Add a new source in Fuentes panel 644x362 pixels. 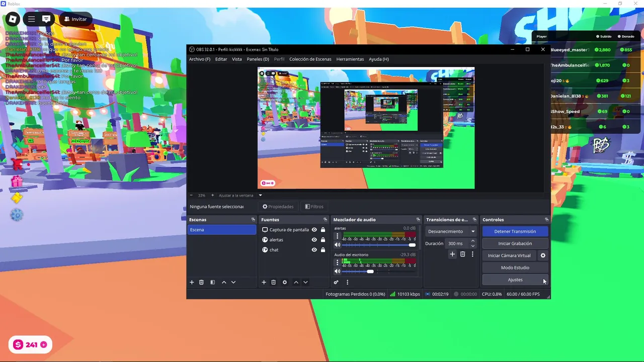click(264, 283)
